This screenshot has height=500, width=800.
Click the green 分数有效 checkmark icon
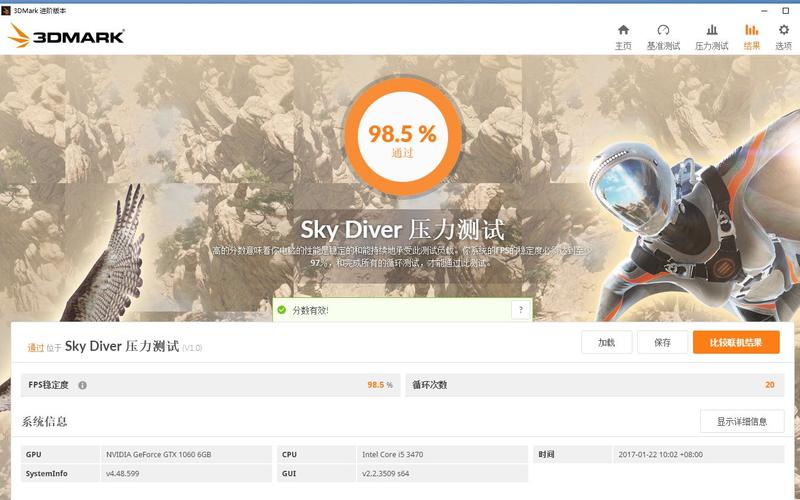281,310
